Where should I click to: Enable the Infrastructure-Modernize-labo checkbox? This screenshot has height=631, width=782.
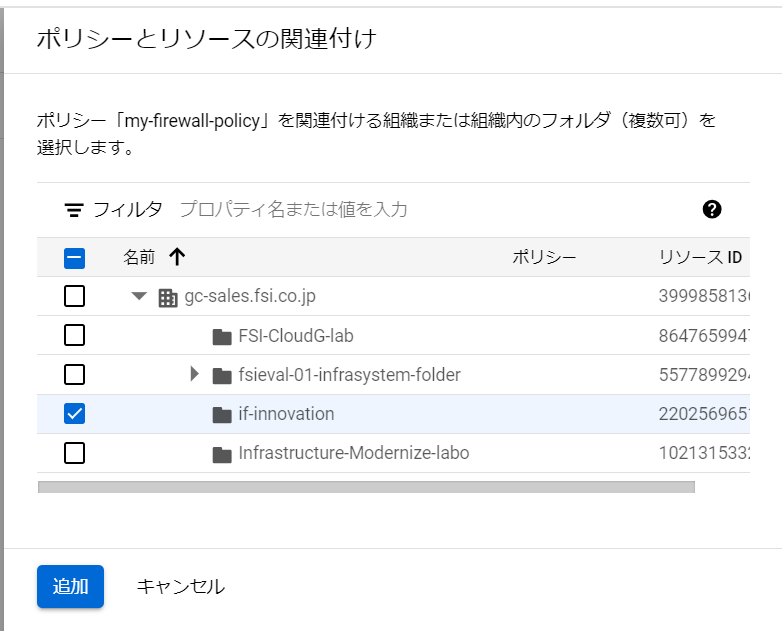pos(74,454)
